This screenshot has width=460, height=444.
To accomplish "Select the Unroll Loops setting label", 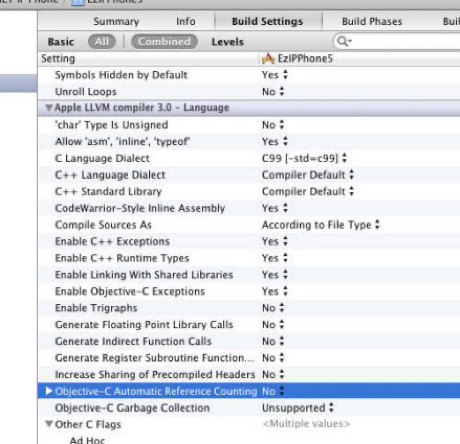I will 86,92.
